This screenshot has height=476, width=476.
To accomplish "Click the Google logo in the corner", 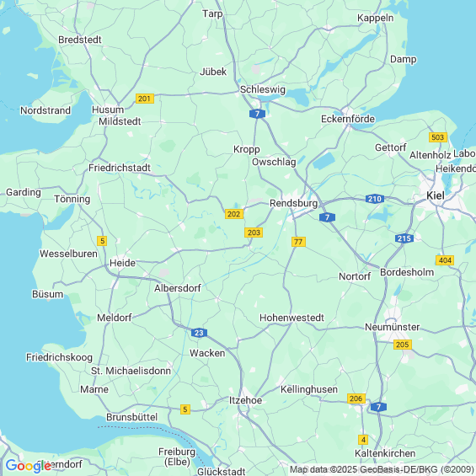I will [29, 466].
